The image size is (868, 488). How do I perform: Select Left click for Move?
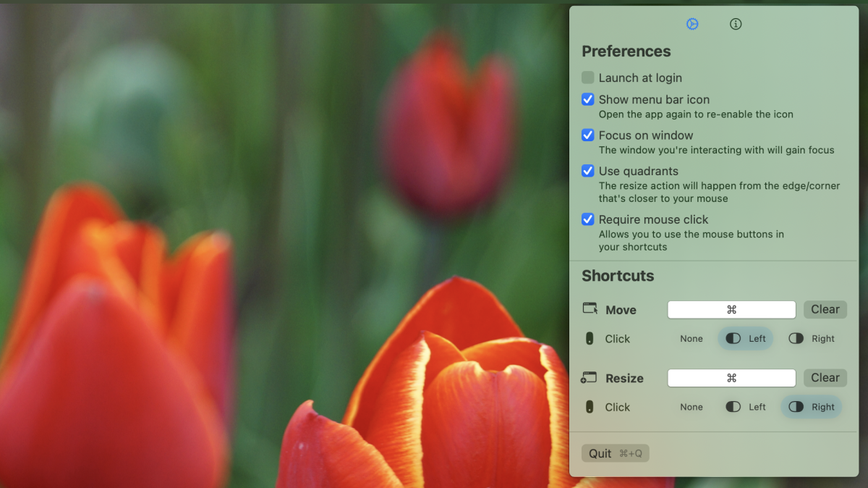(745, 339)
